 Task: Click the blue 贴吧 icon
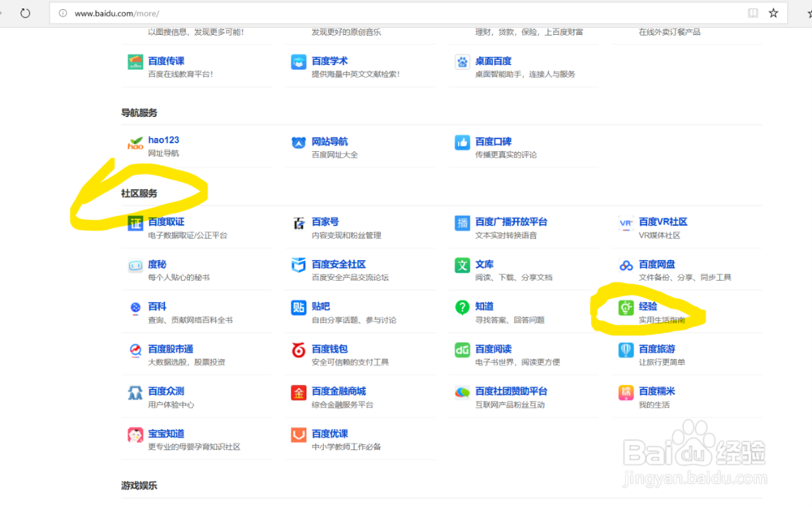pyautogui.click(x=298, y=308)
